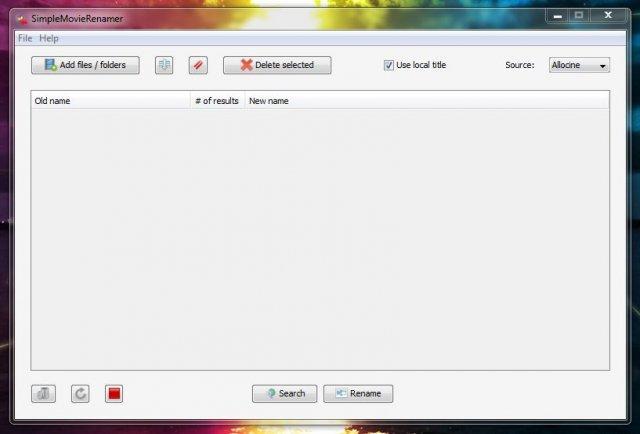Viewport: 640px width, 434px height.
Task: Click the red eraser icon button
Action: pyautogui.click(x=198, y=65)
